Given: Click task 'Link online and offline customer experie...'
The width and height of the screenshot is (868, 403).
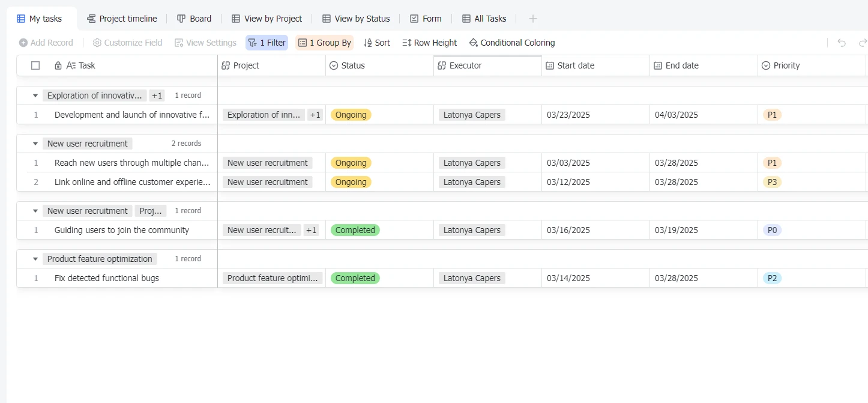Looking at the screenshot, I should point(133,182).
